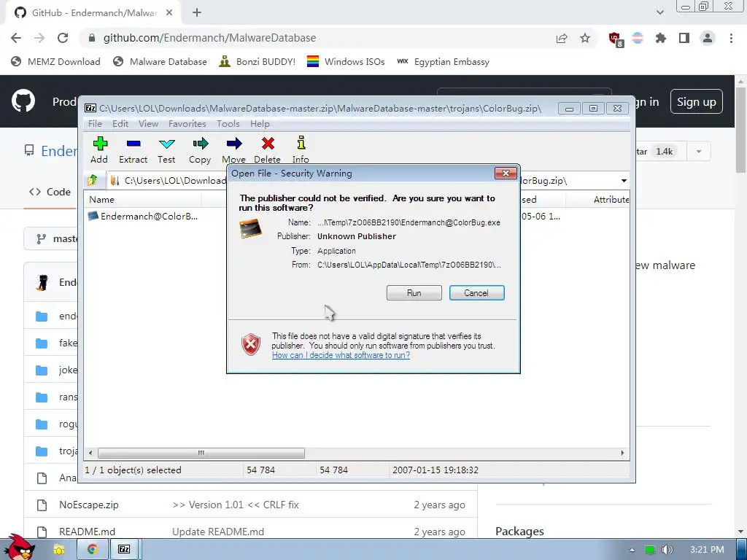This screenshot has width=747, height=560.
Task: Open the File Explorer taskbar icon
Action: point(59,550)
